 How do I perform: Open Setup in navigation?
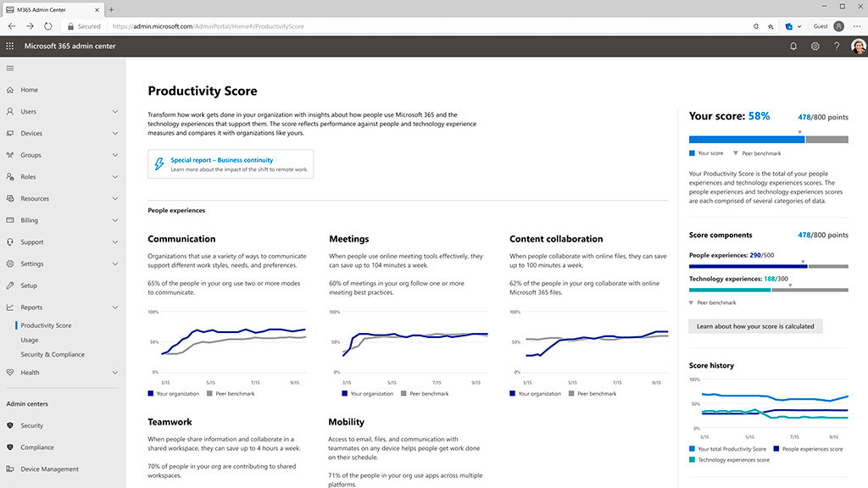(x=29, y=286)
